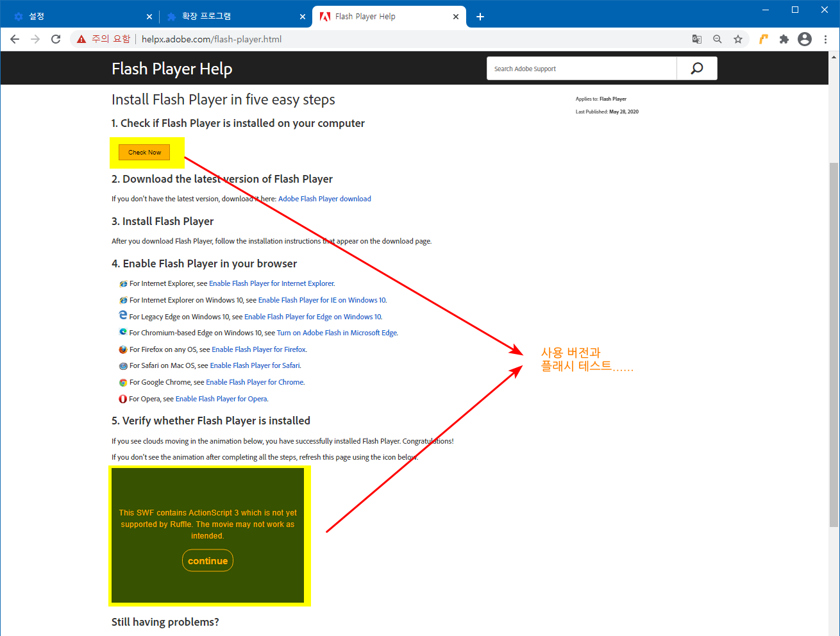Click the Opera icon in the list
840x636 pixels.
[123, 399]
